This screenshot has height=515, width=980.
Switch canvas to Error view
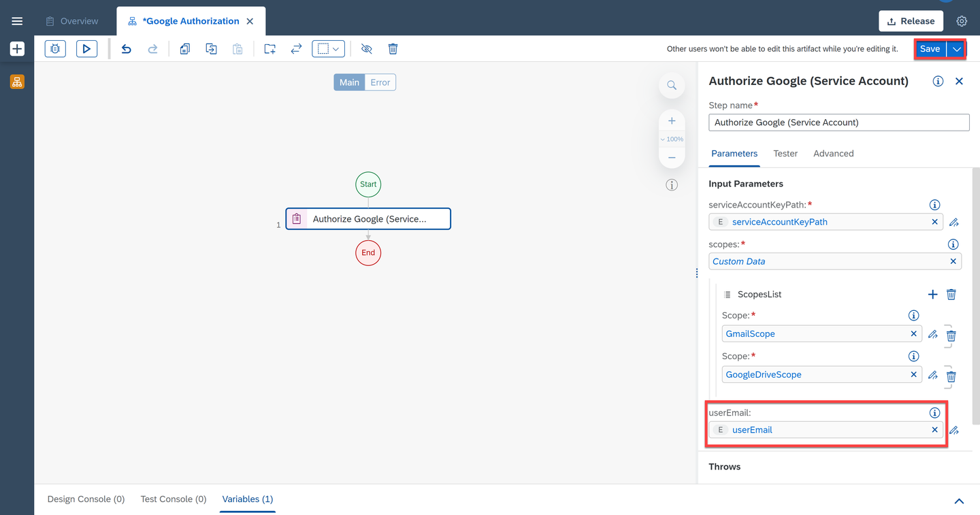point(380,82)
